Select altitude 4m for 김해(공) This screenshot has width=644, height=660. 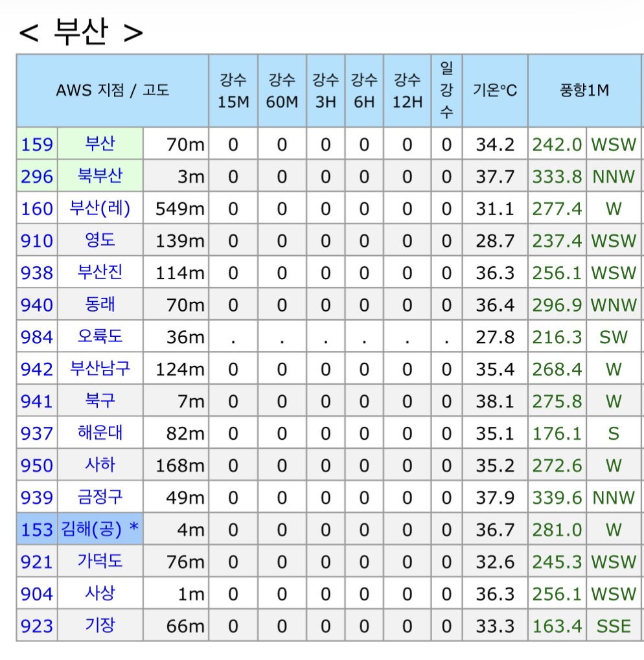pyautogui.click(x=191, y=530)
